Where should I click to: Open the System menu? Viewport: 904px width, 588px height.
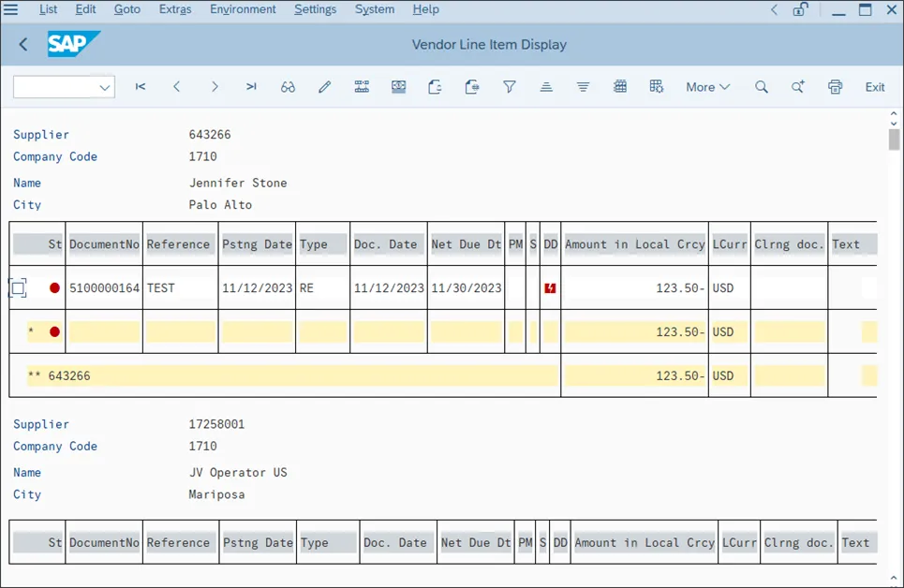tap(375, 9)
